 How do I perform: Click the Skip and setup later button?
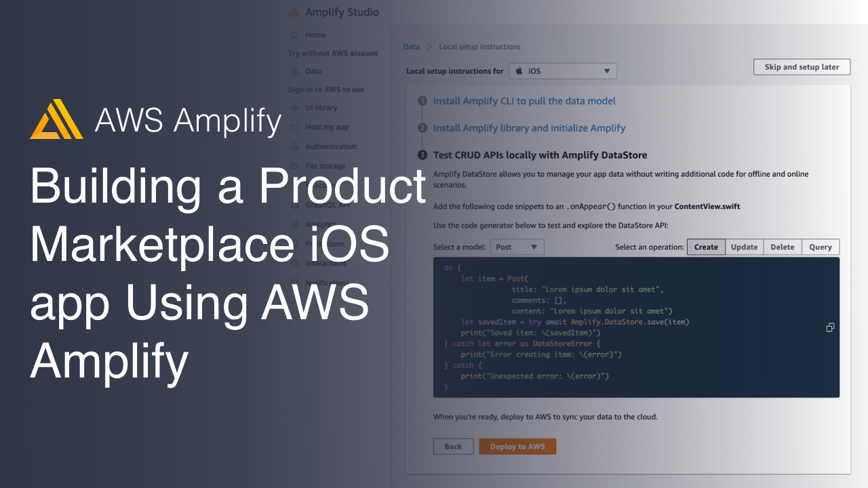click(802, 67)
